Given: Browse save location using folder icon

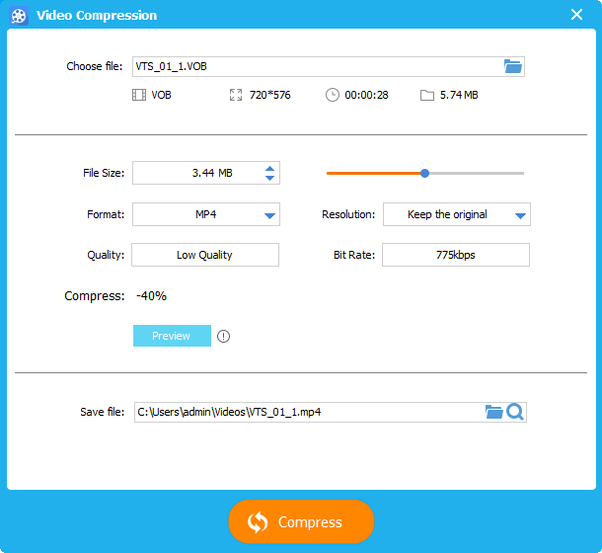Looking at the screenshot, I should (494, 412).
